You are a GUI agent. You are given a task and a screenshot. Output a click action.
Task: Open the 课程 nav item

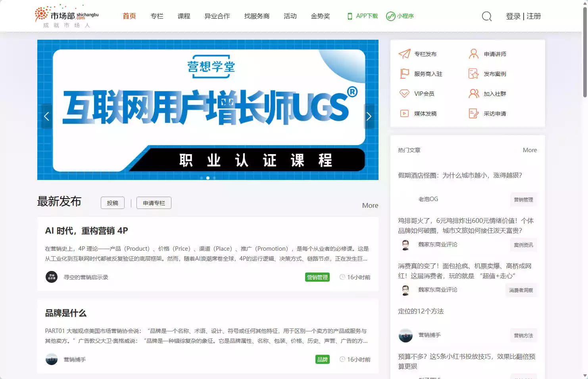click(184, 16)
